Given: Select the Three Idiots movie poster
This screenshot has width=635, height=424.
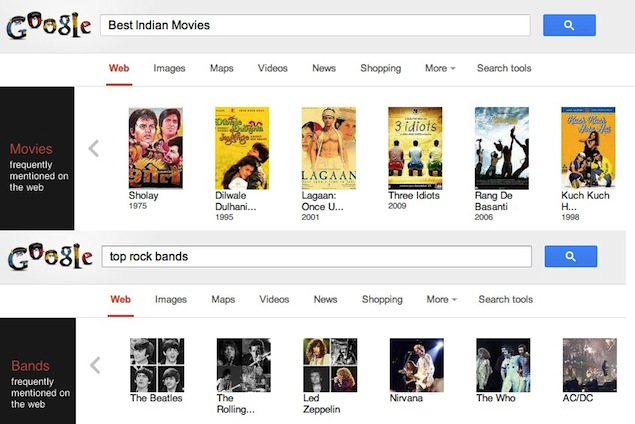Looking at the screenshot, I should (415, 148).
